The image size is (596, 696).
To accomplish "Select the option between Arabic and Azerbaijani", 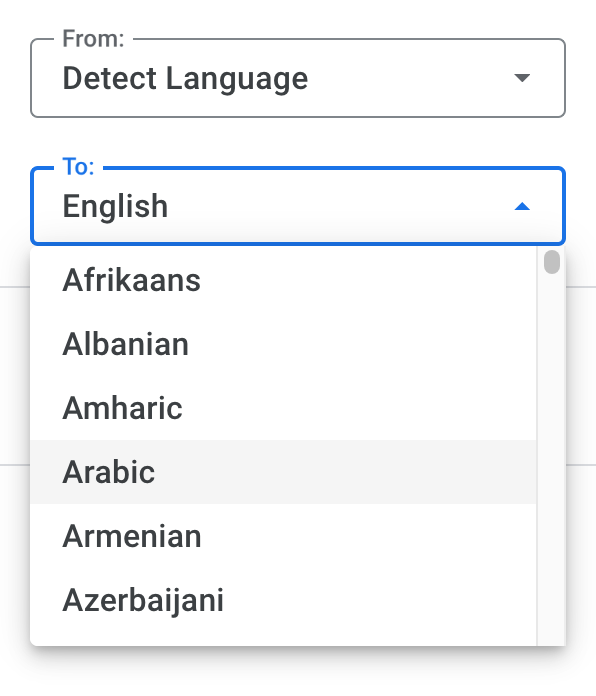I will [x=283, y=536].
